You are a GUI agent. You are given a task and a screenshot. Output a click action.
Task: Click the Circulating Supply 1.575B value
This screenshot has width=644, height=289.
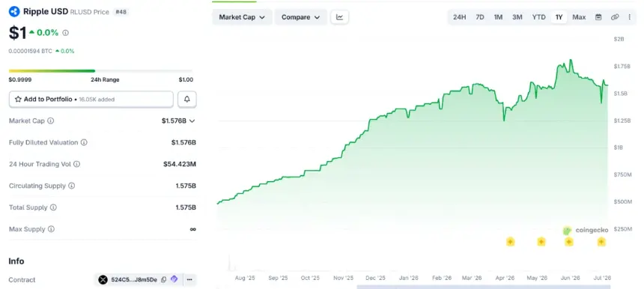click(x=186, y=186)
